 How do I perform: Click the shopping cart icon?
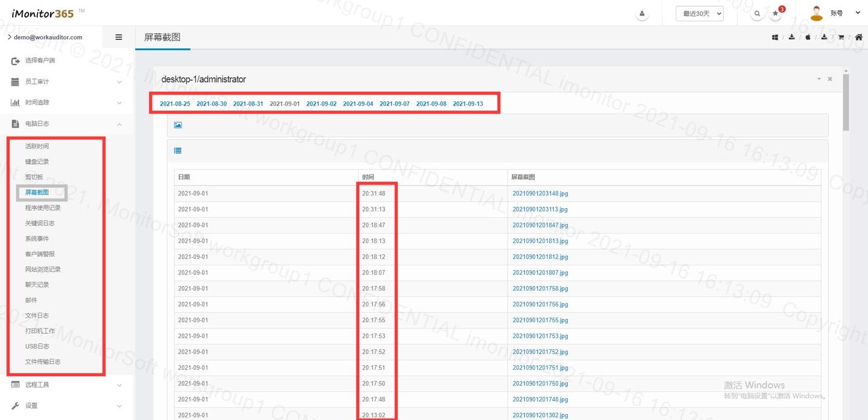(x=841, y=37)
